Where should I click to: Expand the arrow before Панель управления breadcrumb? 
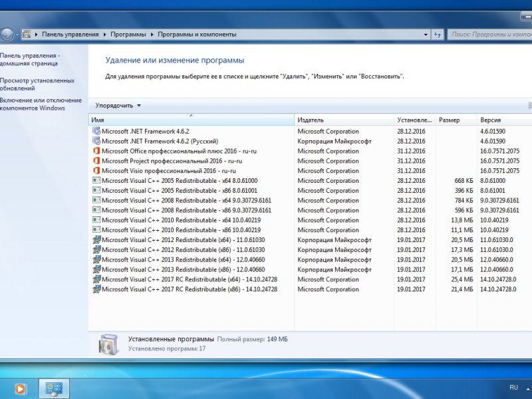37,35
